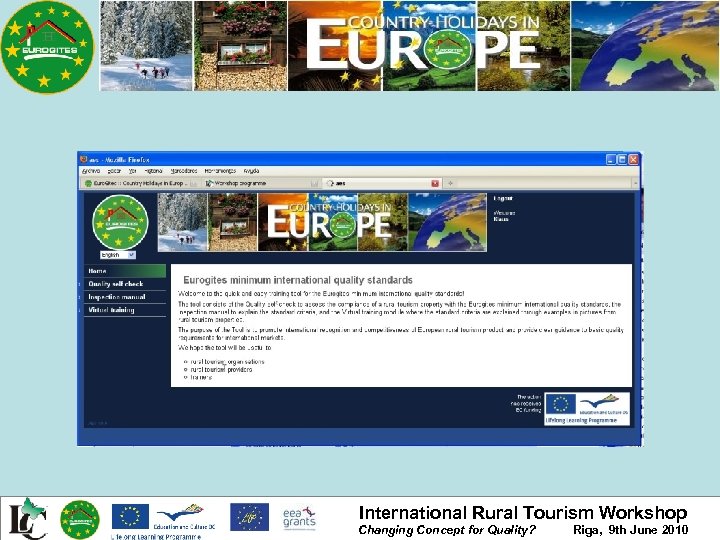720x540 pixels.
Task: Open the Archivo menu in Firefox
Action: coord(91,171)
